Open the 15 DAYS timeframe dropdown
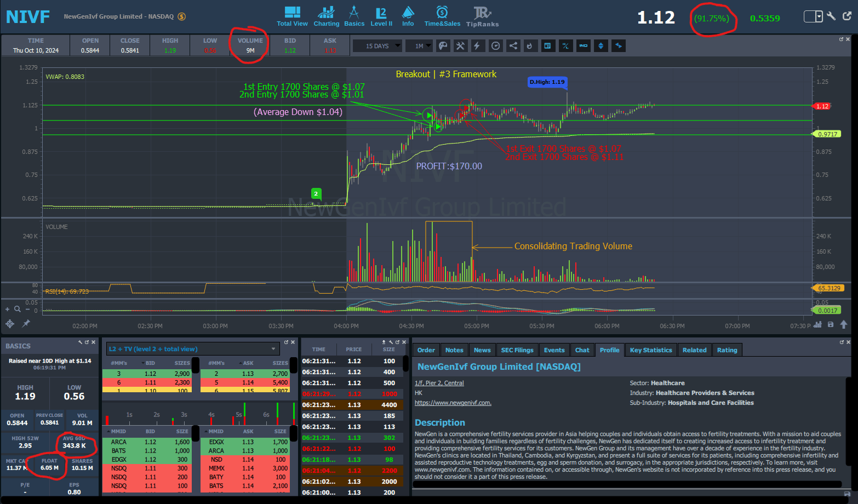The image size is (858, 504). (x=377, y=45)
